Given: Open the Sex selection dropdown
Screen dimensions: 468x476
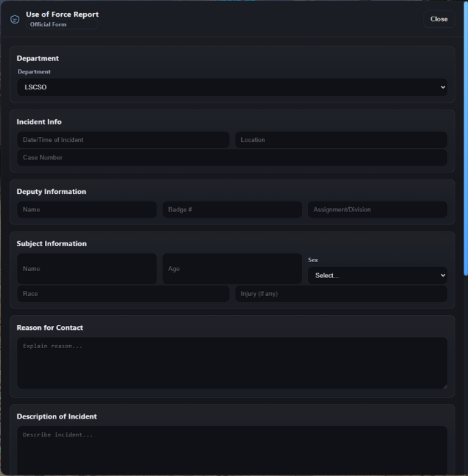Looking at the screenshot, I should point(377,275).
